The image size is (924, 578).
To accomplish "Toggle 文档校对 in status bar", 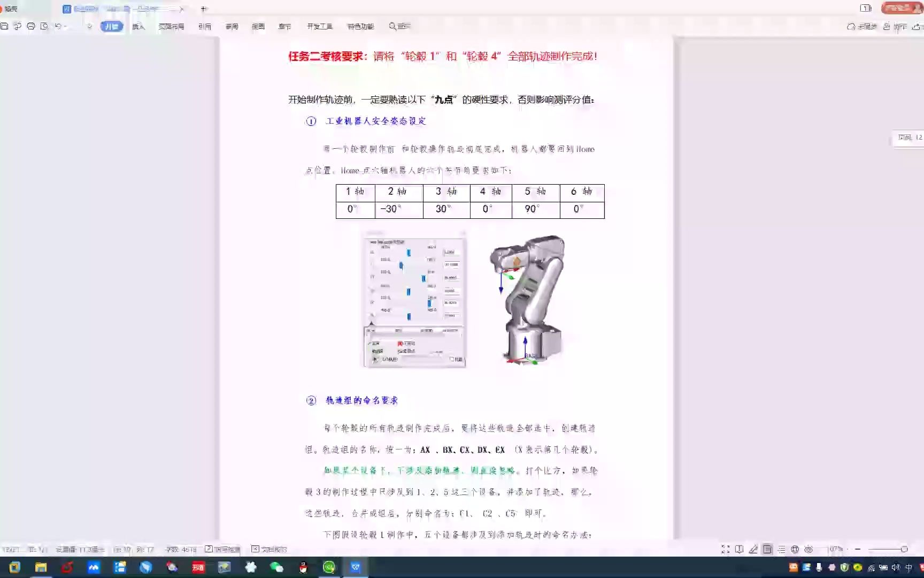I will [269, 549].
